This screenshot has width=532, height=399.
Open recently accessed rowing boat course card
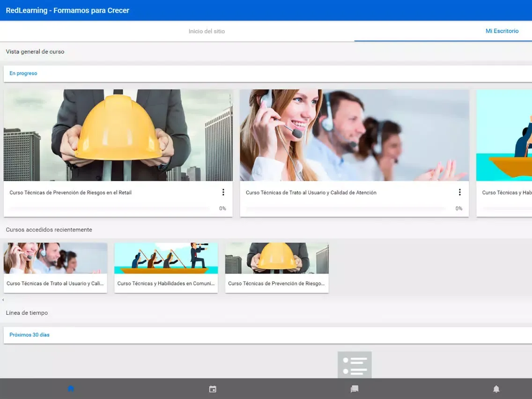pyautogui.click(x=166, y=267)
